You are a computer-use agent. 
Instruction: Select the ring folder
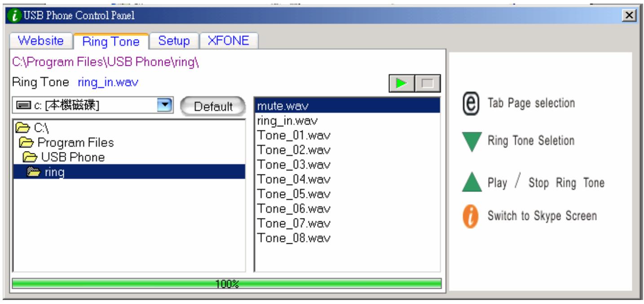128,172
